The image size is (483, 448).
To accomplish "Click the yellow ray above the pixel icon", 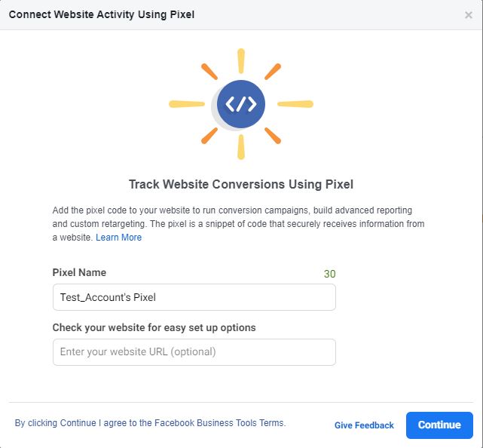I will [x=241, y=61].
